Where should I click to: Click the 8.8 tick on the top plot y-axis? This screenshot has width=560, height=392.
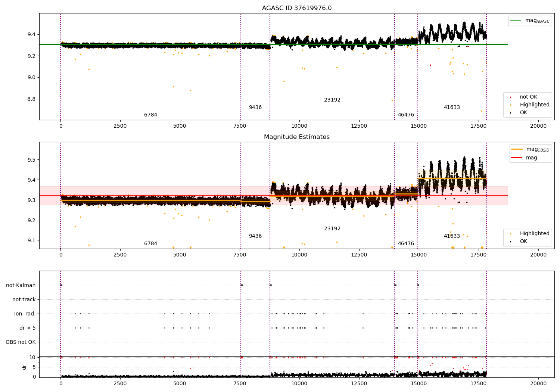tap(32, 99)
